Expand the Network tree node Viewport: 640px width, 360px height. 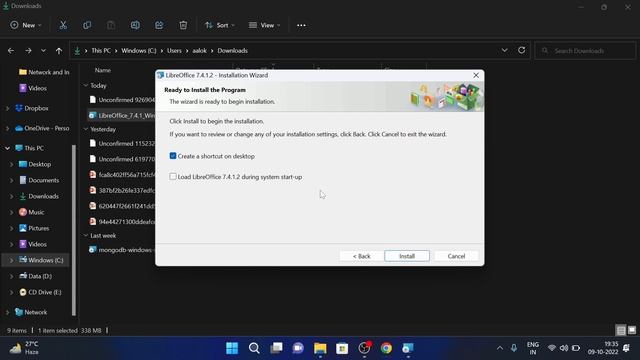pyautogui.click(x=7, y=312)
